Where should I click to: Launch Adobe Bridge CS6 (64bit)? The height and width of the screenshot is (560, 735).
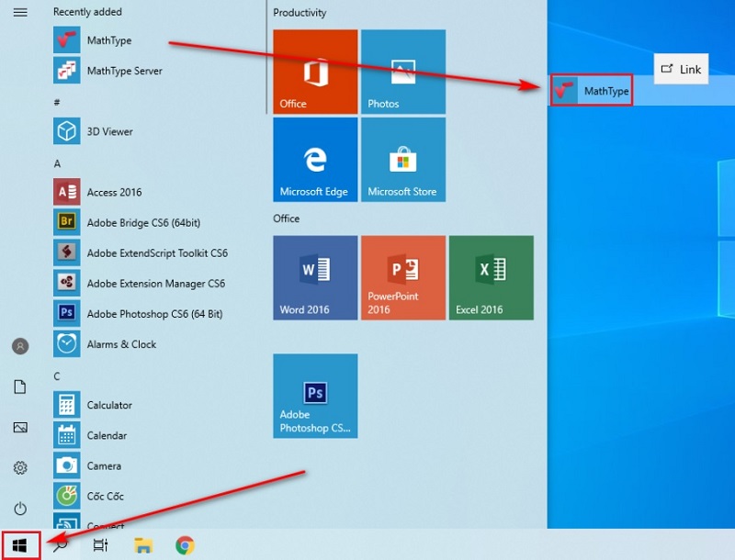point(142,223)
